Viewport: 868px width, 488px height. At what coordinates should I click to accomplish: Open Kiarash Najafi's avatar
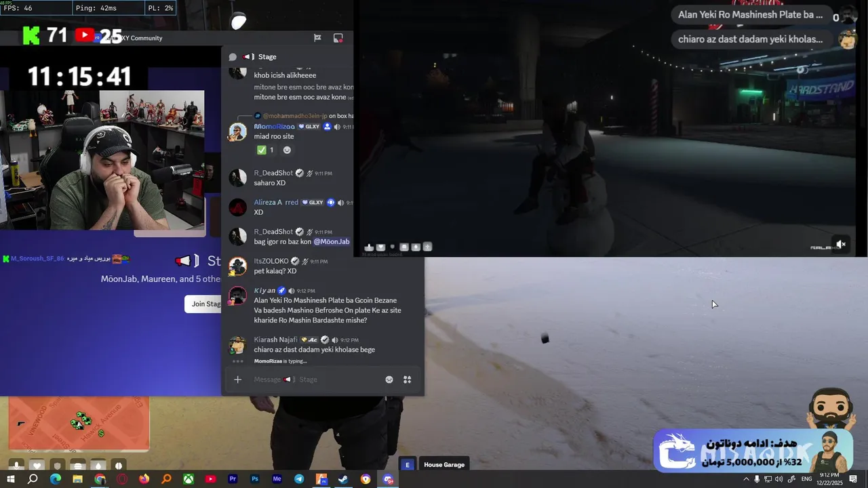point(237,345)
